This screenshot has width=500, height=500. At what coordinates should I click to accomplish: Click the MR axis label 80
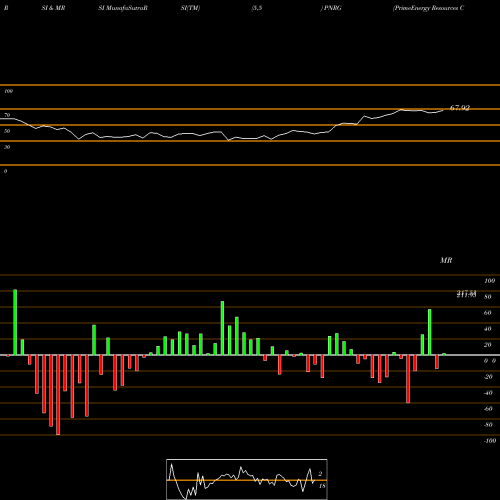(488, 297)
